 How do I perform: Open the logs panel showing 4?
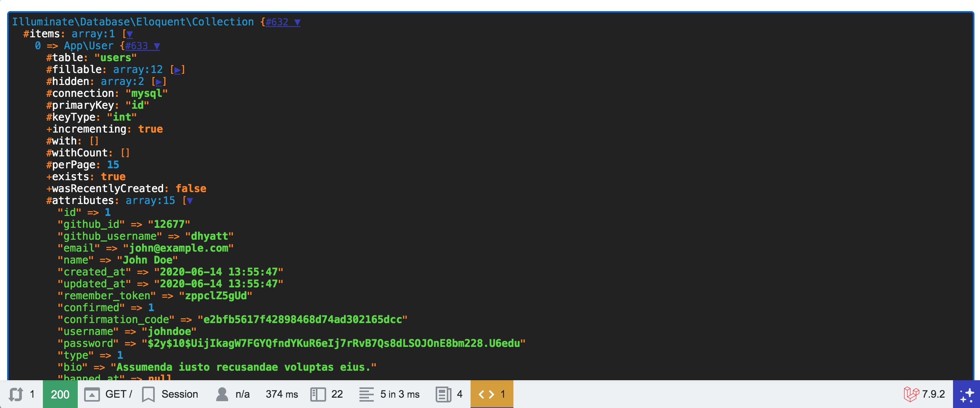pos(449,394)
